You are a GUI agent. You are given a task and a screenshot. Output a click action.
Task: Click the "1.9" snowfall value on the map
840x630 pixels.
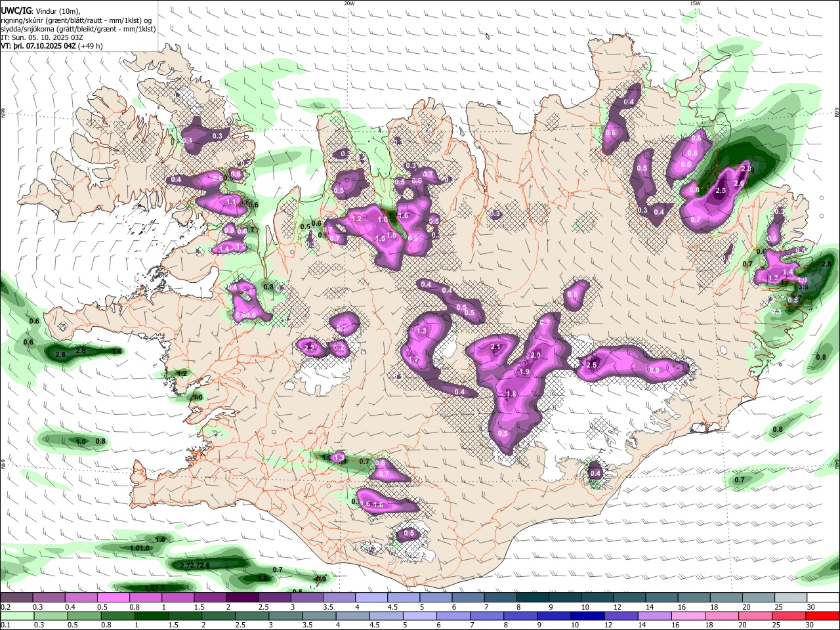(524, 371)
